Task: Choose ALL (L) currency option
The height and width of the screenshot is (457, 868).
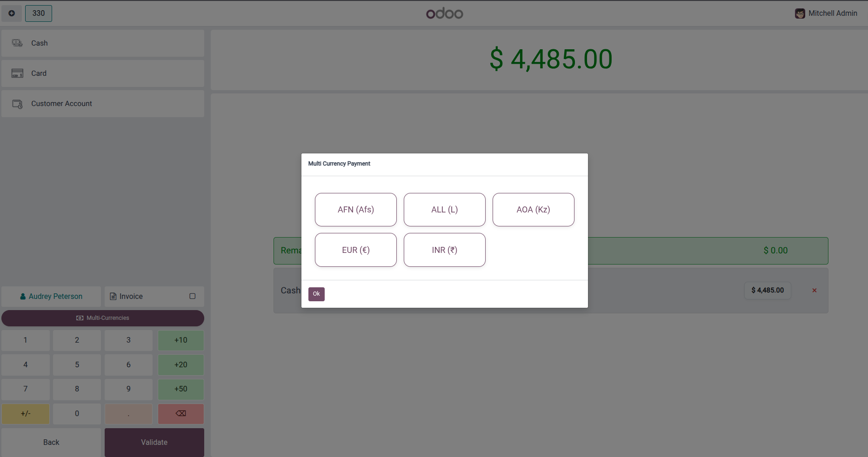Action: pyautogui.click(x=444, y=210)
